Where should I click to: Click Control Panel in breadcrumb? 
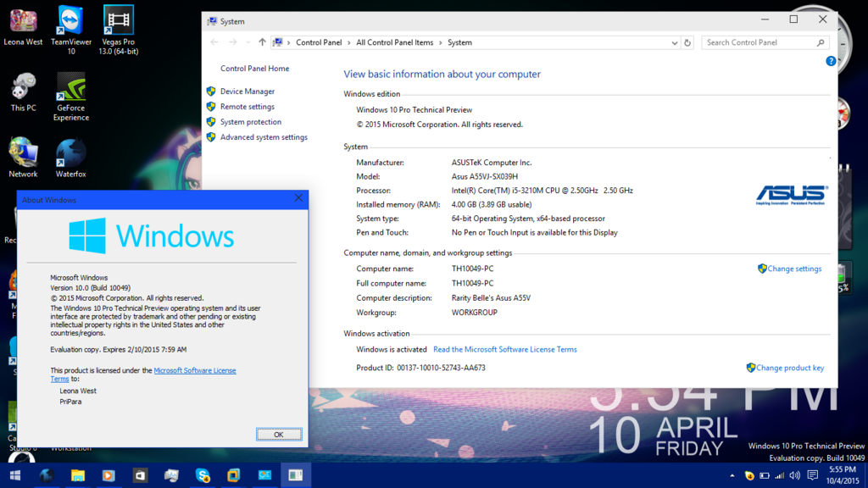click(x=319, y=42)
